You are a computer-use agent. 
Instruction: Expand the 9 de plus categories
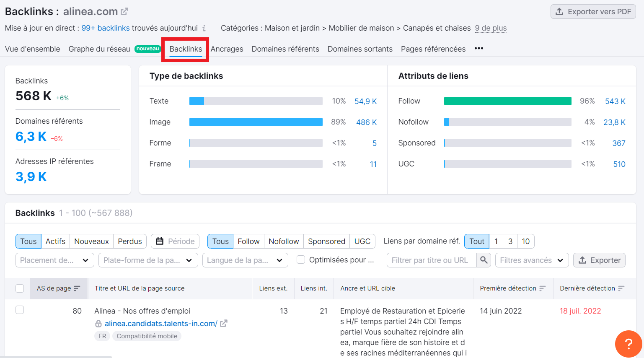click(491, 28)
